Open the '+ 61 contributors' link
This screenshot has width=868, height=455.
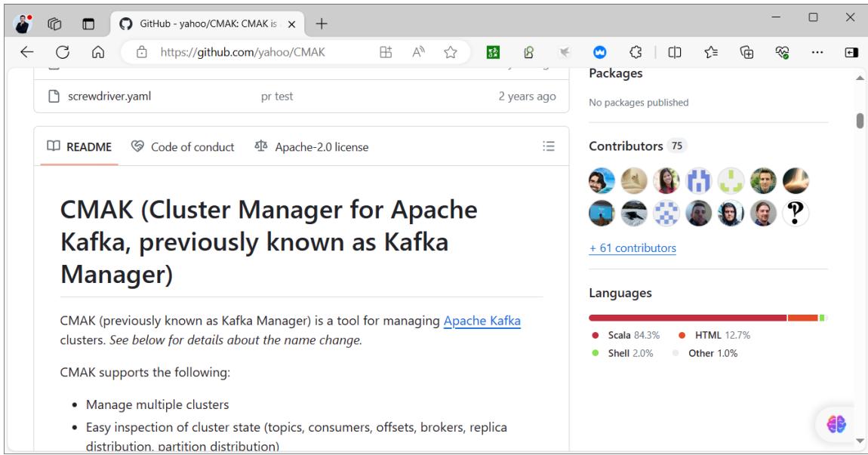[x=633, y=248]
